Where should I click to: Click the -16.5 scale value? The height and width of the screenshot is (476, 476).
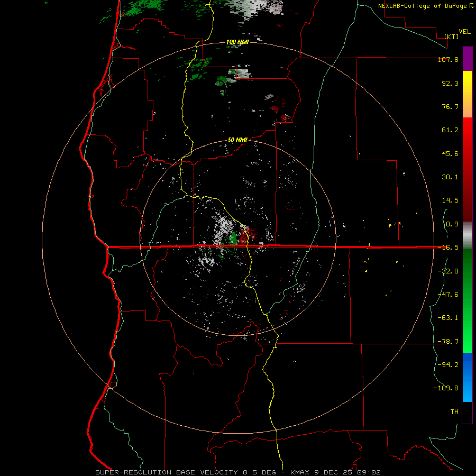[x=448, y=248]
